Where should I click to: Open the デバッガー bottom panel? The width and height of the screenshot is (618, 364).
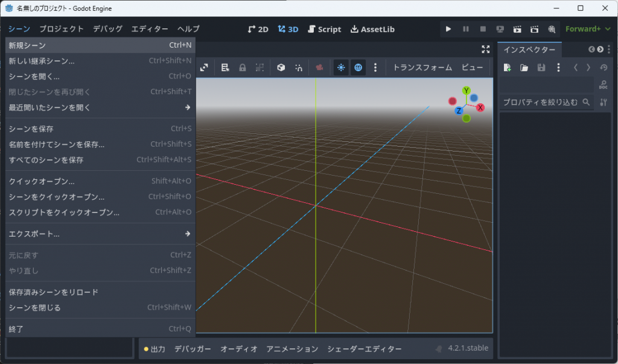click(x=193, y=349)
